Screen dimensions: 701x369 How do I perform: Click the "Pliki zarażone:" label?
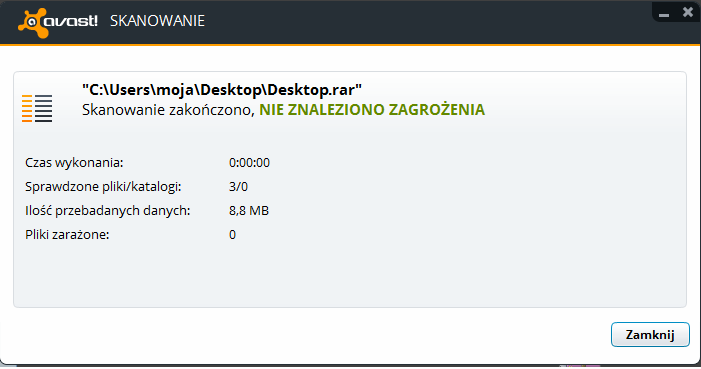(67, 234)
